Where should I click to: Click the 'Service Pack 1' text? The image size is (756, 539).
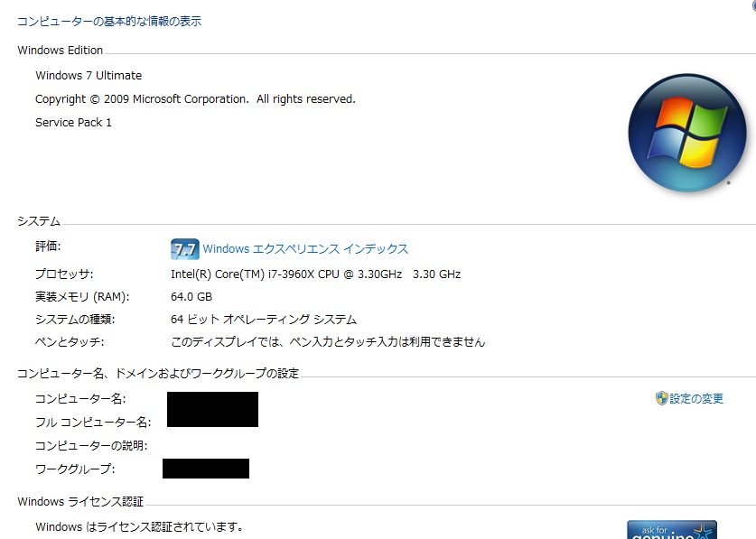coord(73,123)
